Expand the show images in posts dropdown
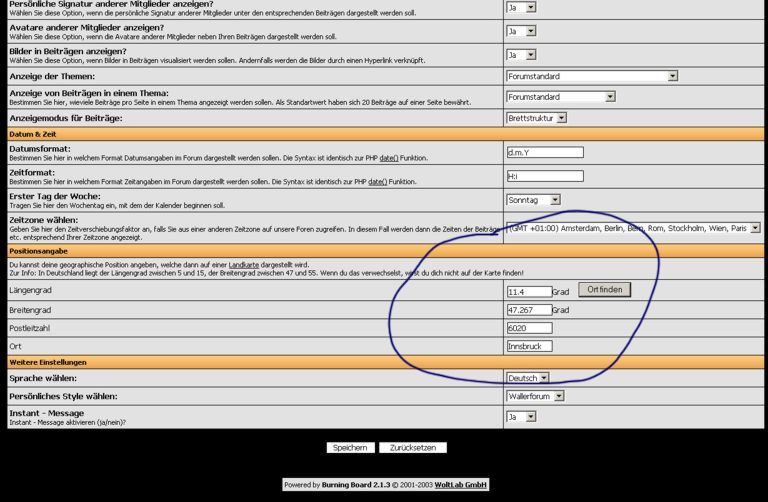768x502 pixels. [521, 55]
